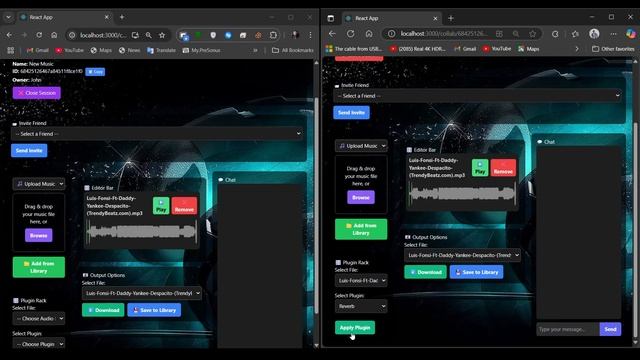The width and height of the screenshot is (640, 360).
Task: Play the Despacito track in the left window
Action: 161,205
